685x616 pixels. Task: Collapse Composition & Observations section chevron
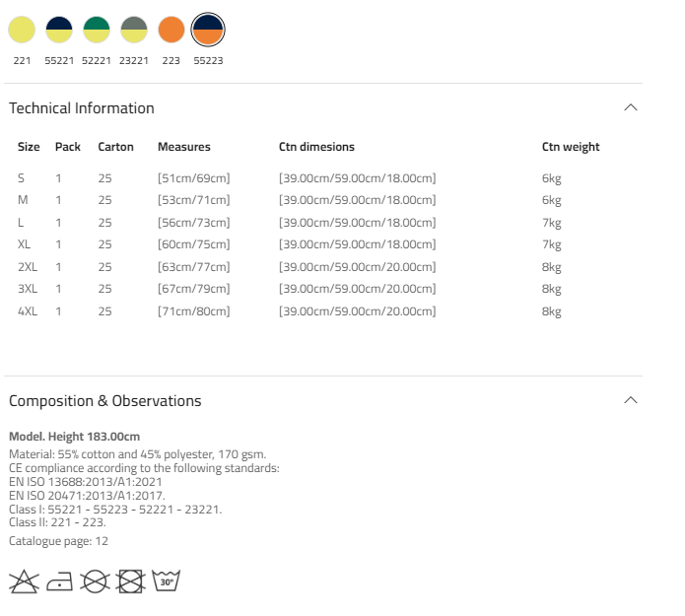(631, 400)
